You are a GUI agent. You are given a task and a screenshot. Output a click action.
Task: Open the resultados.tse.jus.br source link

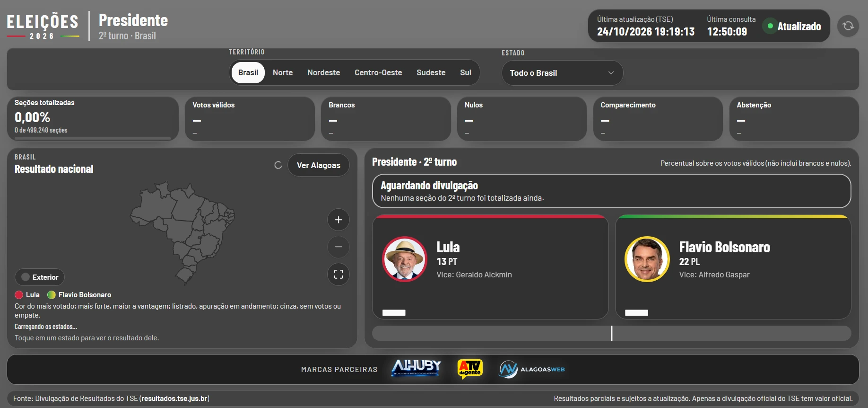coord(175,399)
